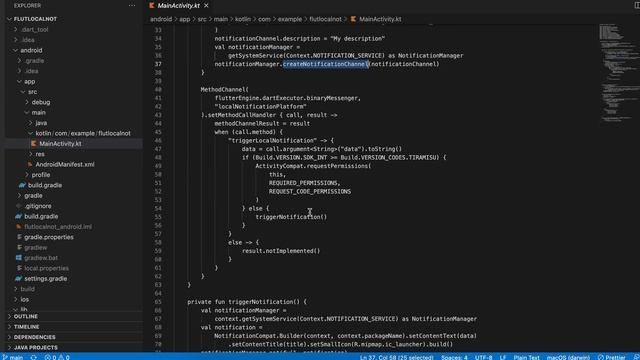Click '"localNotificationPlatform"' string on line 42
This screenshot has height=360, width=640.
pos(260,107)
